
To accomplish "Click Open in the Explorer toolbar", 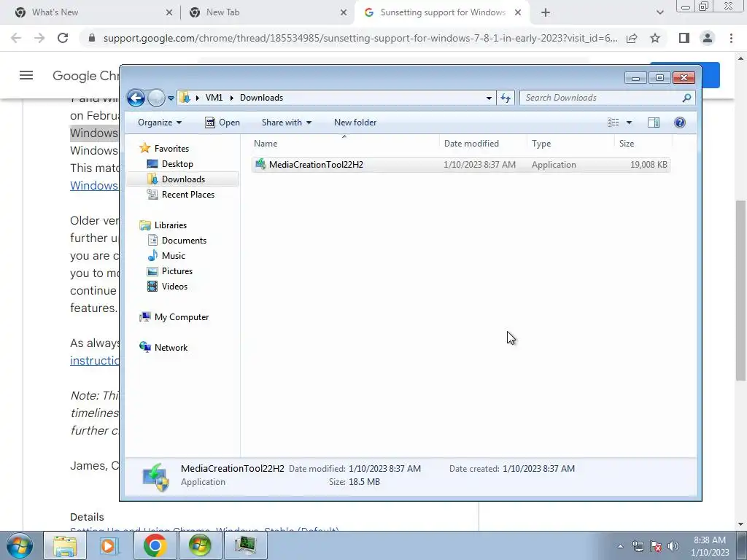I will (222, 122).
